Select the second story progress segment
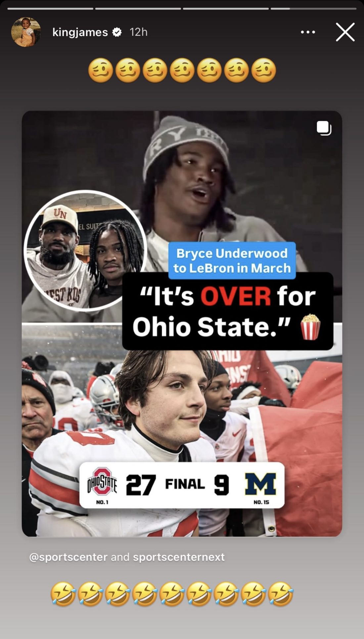Screen dimensions: 364x639 pos(138,9)
